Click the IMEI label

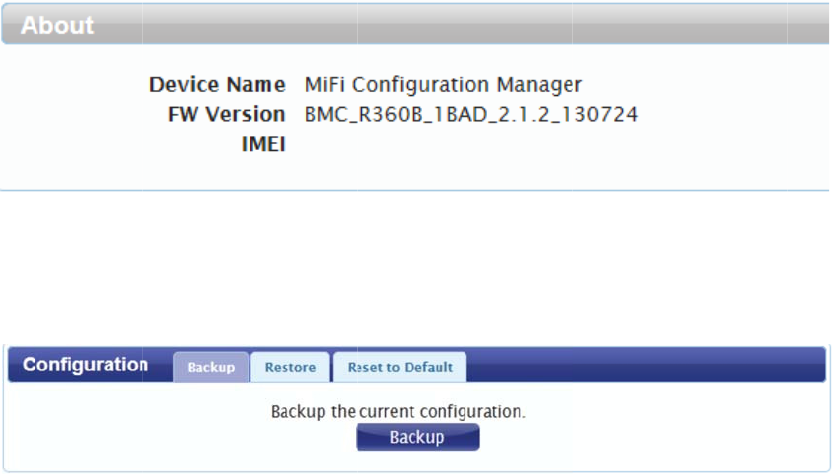pyautogui.click(x=263, y=145)
